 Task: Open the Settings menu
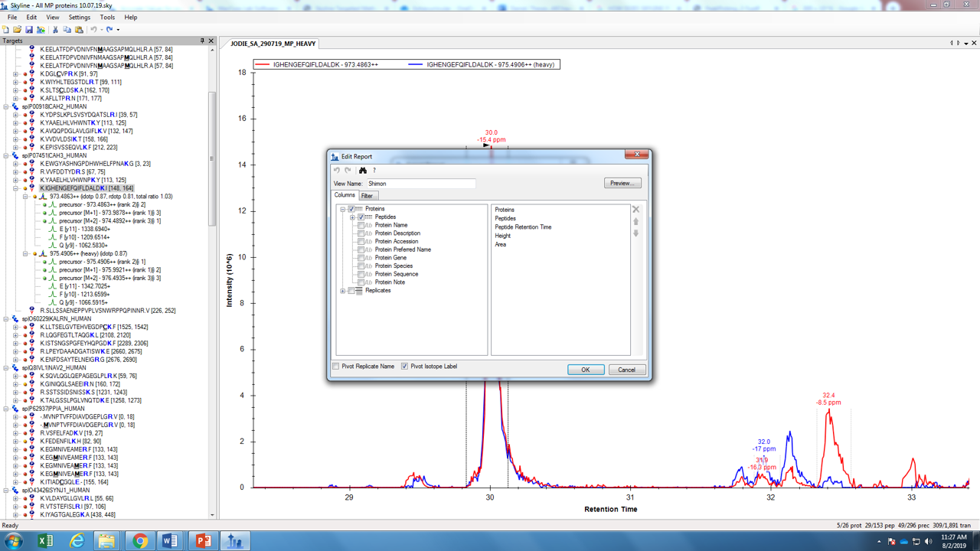(79, 17)
